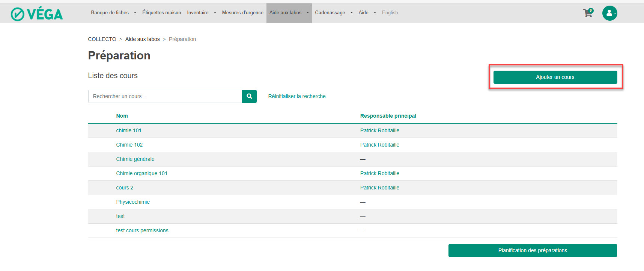This screenshot has height=271, width=644.
Task: Open the Physicochimie course
Action: (133, 202)
